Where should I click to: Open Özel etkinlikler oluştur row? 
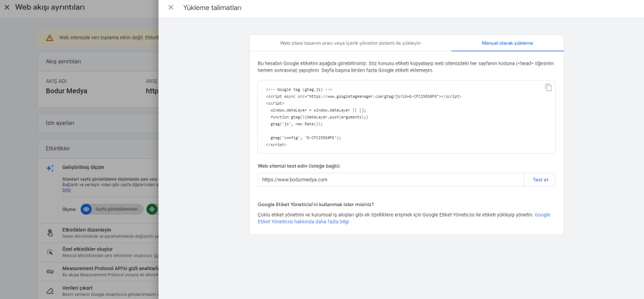[x=97, y=252]
